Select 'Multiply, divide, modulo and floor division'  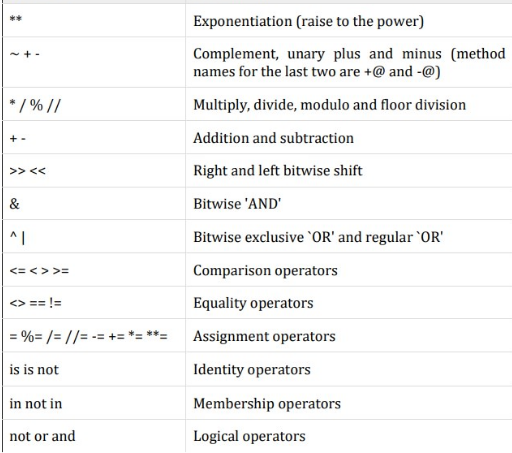[x=329, y=105]
